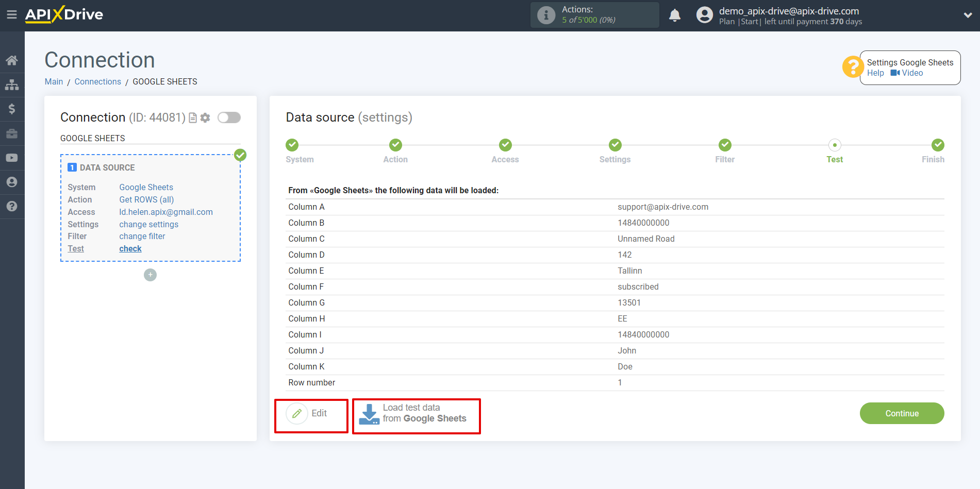Click the Column G value 13501
Screen dimensions: 980x489
pyautogui.click(x=629, y=303)
